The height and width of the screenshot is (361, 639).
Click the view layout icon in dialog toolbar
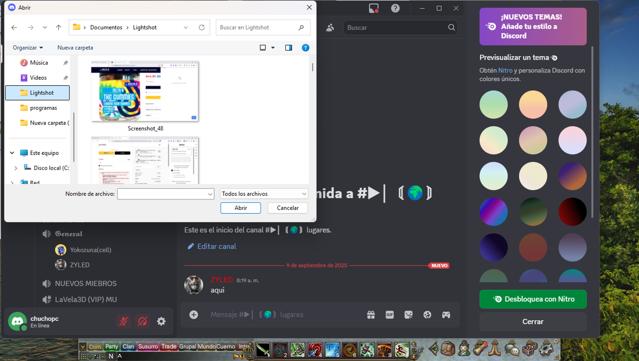263,48
